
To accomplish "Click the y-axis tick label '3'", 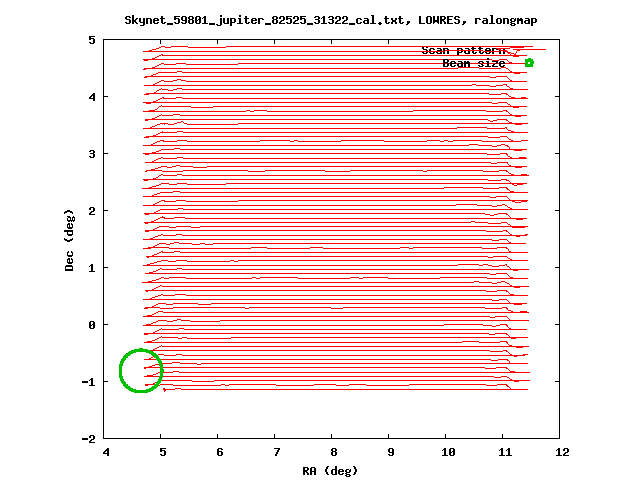I will click(x=92, y=154).
